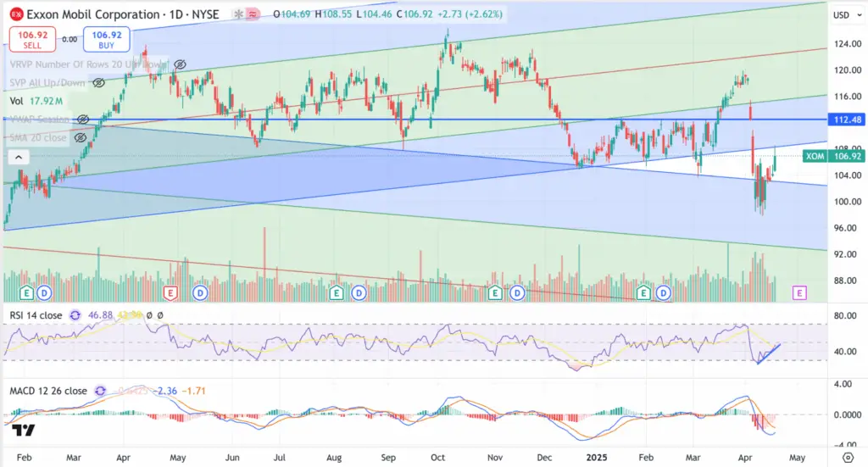
Task: Click the dividend D marker near May 2024
Action: click(x=199, y=292)
